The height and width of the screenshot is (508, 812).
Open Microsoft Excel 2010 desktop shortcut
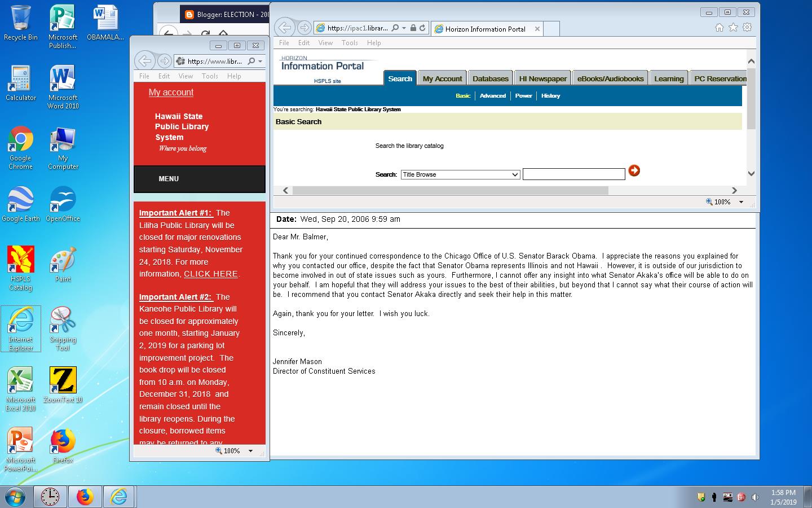click(20, 389)
